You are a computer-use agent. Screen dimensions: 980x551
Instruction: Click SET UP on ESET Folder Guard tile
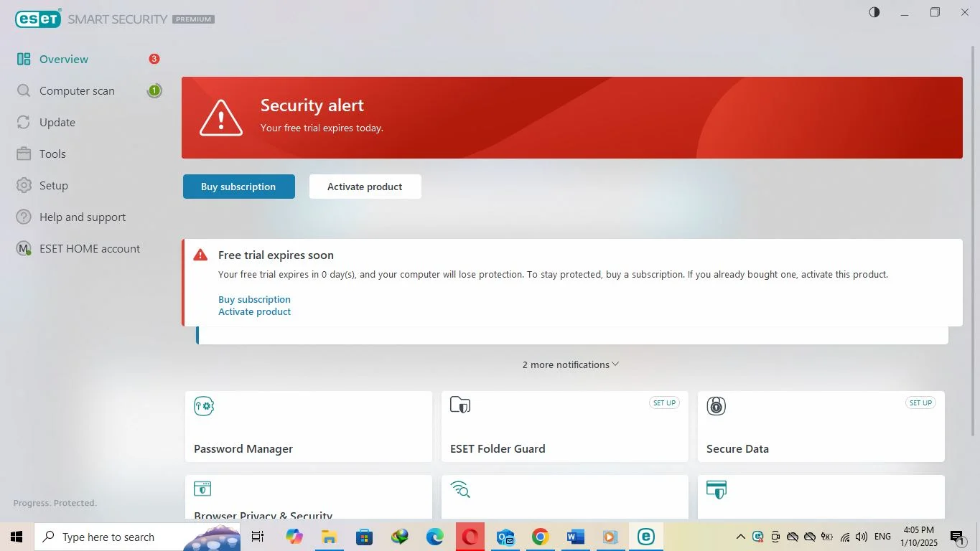pyautogui.click(x=664, y=403)
